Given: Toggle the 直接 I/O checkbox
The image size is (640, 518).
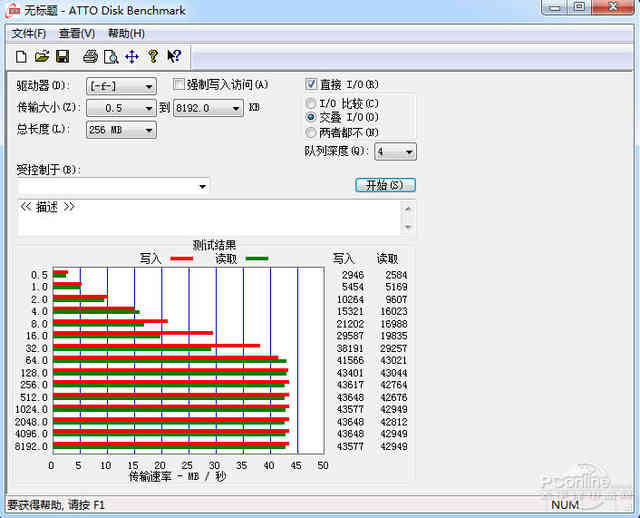Looking at the screenshot, I should coord(311,84).
